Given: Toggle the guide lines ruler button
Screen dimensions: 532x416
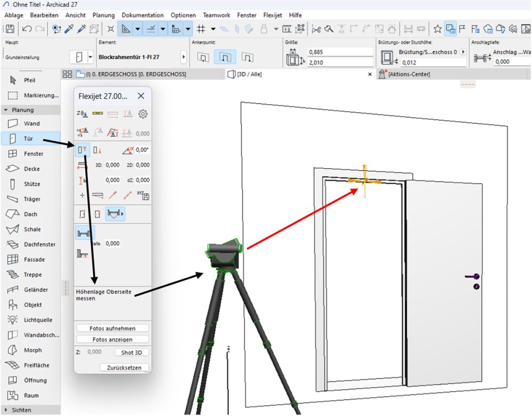Looking at the screenshot, I should click(x=126, y=29).
